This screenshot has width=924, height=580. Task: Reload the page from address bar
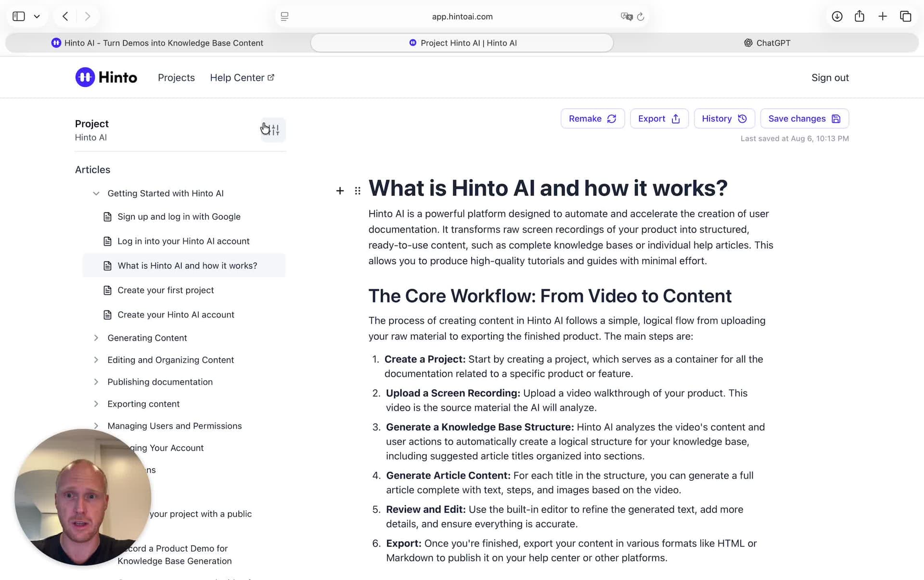click(x=641, y=16)
